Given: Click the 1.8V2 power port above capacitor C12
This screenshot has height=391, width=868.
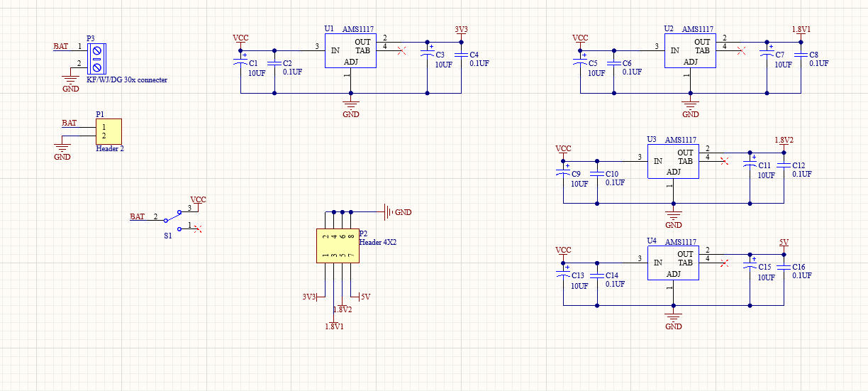Looking at the screenshot, I should tap(784, 141).
